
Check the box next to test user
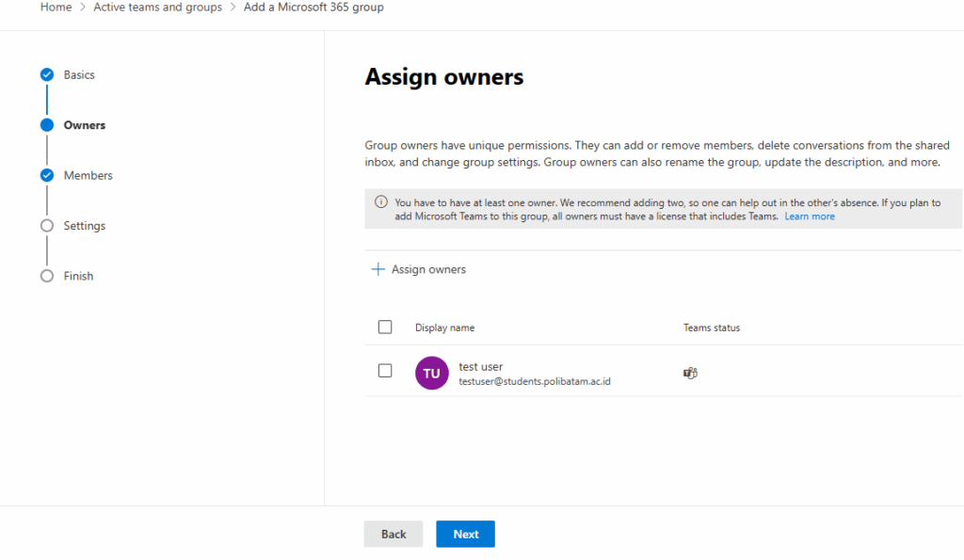click(385, 371)
